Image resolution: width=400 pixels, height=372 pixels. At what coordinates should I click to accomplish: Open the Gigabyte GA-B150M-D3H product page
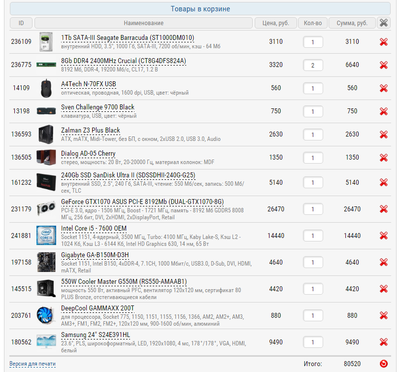pyautogui.click(x=95, y=255)
